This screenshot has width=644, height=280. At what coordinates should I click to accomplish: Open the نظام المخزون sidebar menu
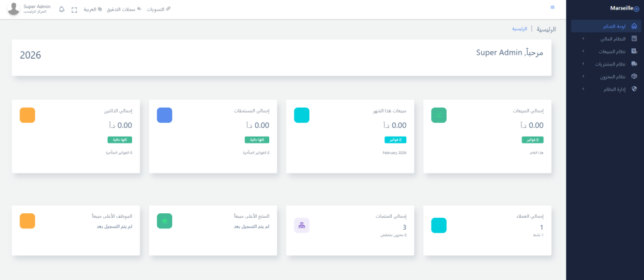tap(607, 77)
